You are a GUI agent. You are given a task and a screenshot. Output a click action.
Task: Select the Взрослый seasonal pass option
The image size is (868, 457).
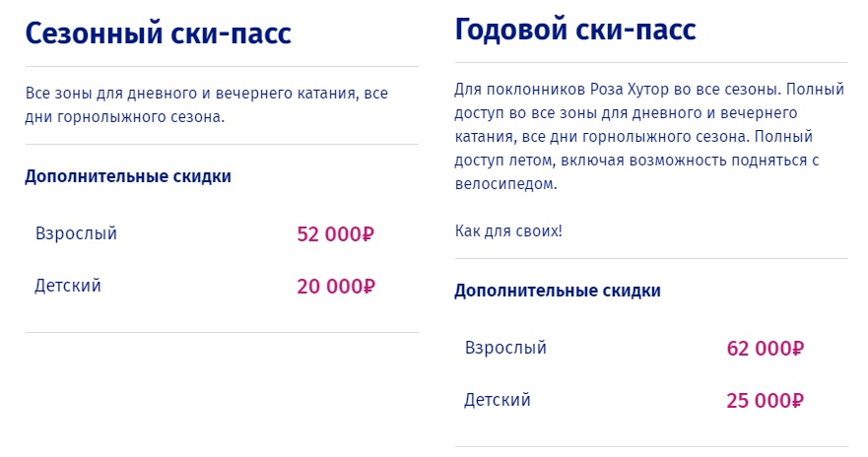tap(76, 234)
